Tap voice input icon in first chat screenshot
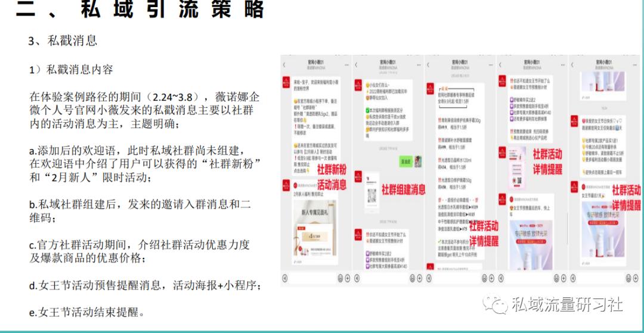The image size is (644, 333). coord(285,278)
